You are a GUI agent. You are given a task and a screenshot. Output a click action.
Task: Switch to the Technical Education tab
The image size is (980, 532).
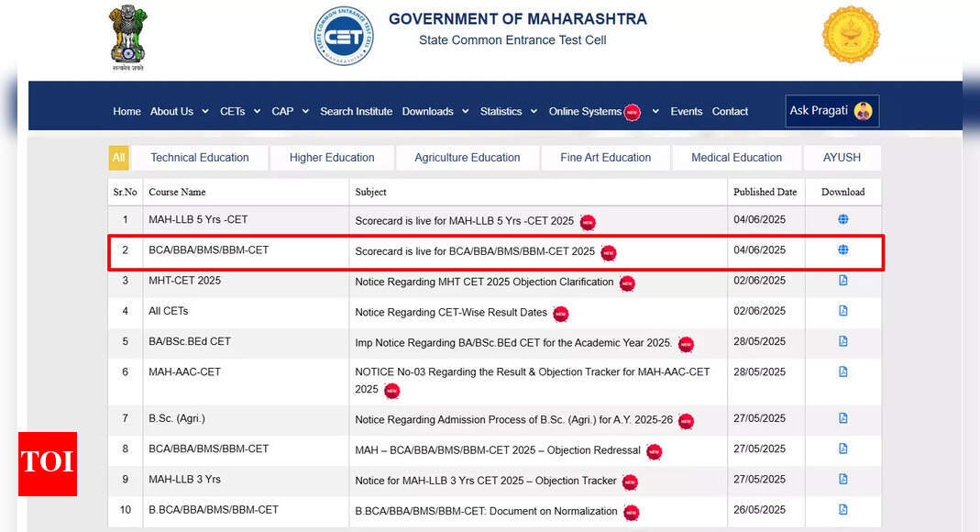(x=200, y=158)
